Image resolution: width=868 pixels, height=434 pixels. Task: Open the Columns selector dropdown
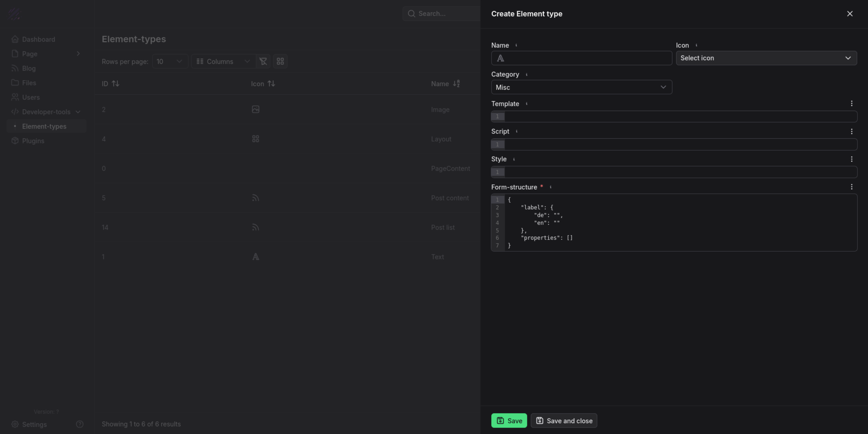point(223,61)
